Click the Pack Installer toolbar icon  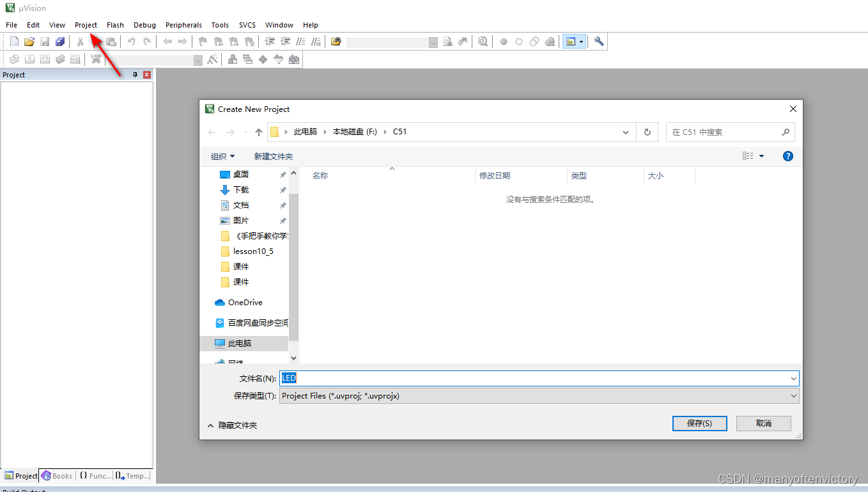pos(294,60)
